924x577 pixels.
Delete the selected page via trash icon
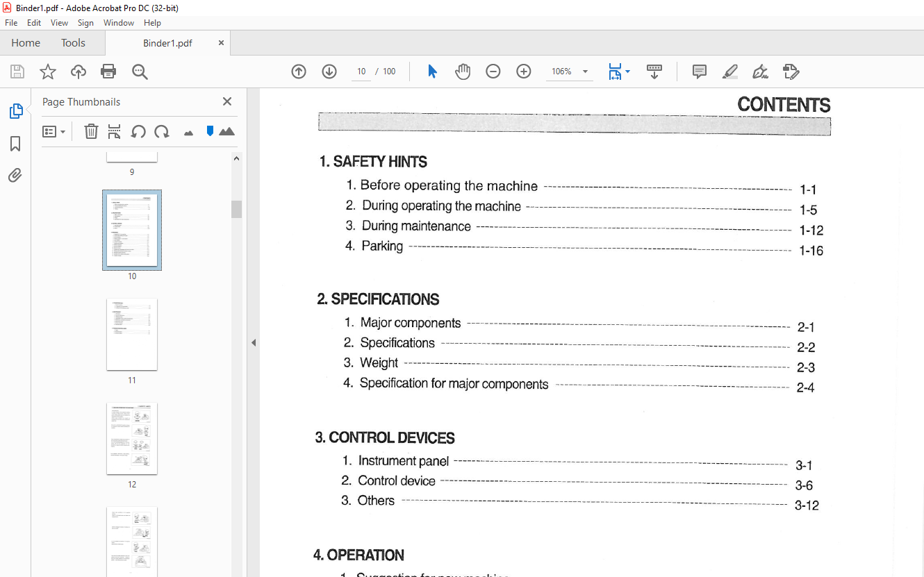coord(91,131)
